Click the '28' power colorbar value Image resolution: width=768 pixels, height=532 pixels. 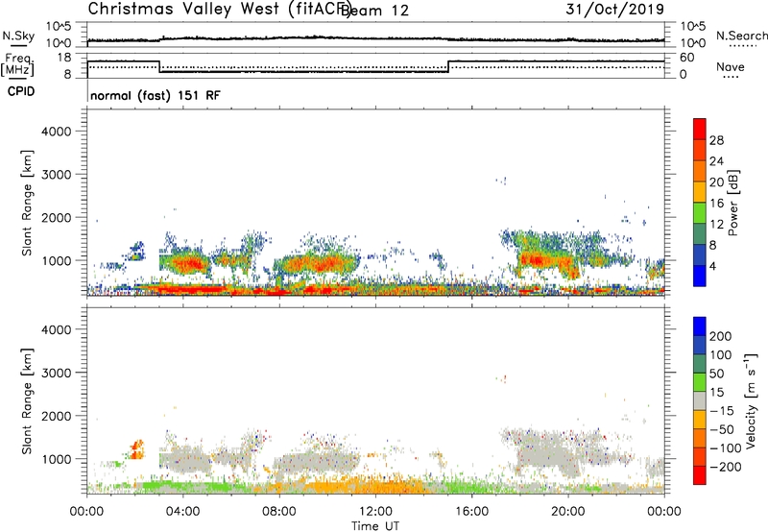716,140
